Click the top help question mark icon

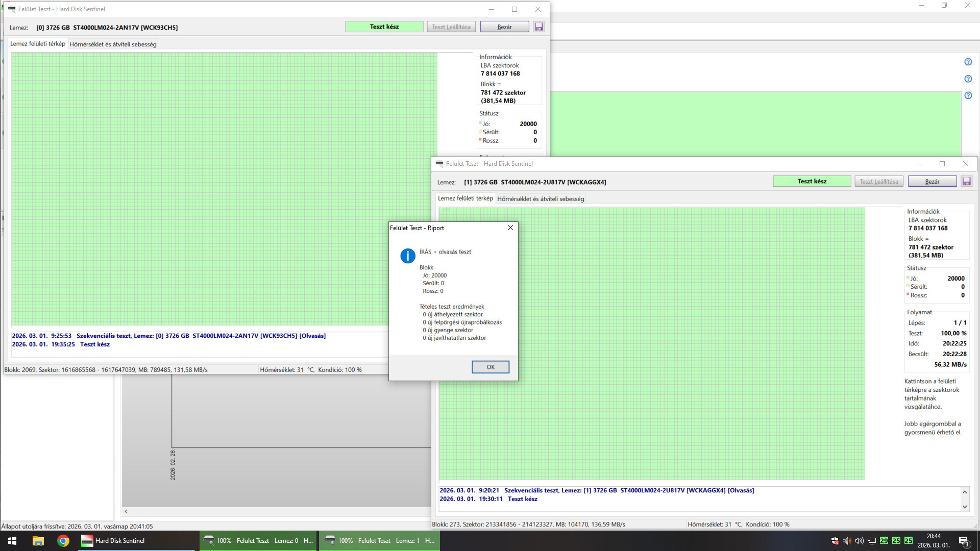click(x=968, y=62)
